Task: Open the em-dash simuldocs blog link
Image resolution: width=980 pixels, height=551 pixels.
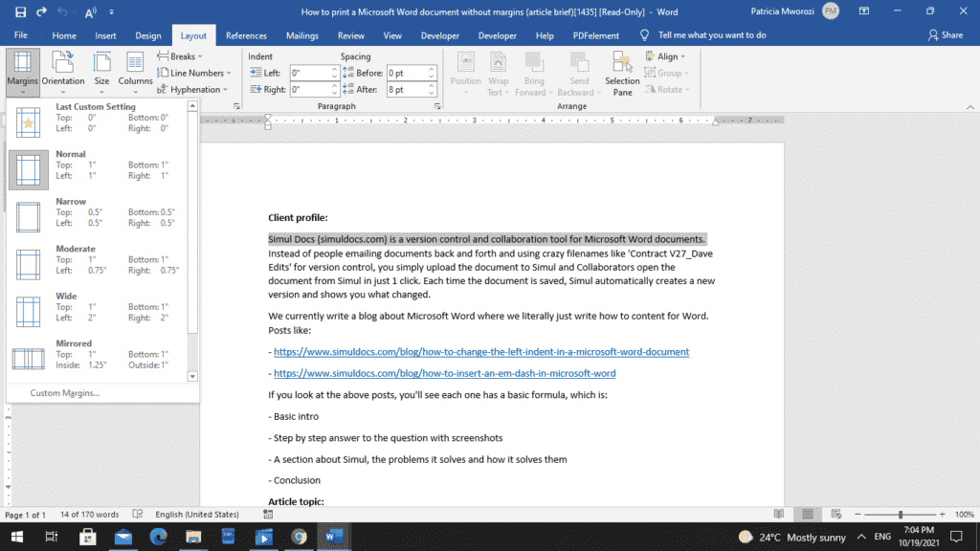Action: [x=444, y=373]
